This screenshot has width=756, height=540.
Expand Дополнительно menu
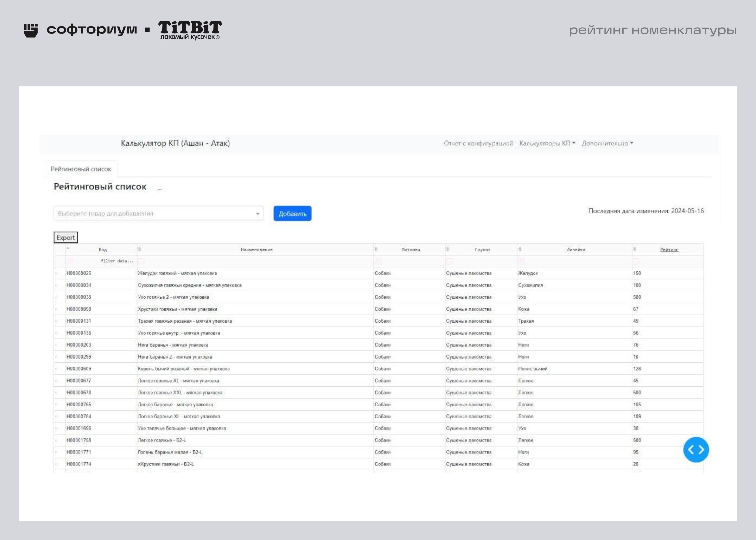(607, 143)
